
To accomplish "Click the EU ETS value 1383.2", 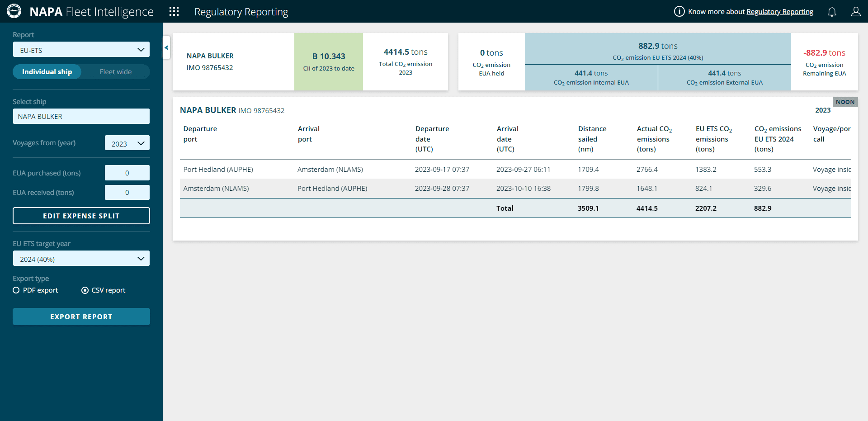I will tap(706, 170).
